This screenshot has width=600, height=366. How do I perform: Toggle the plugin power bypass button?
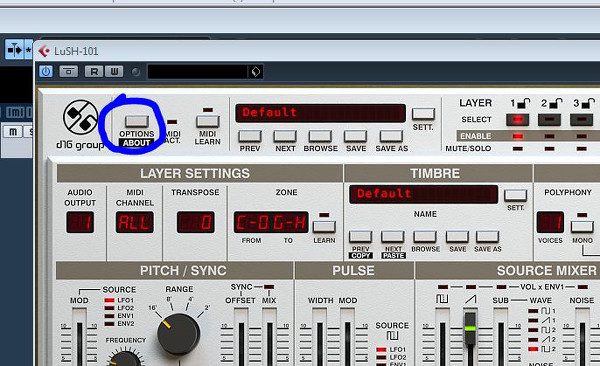coord(46,72)
